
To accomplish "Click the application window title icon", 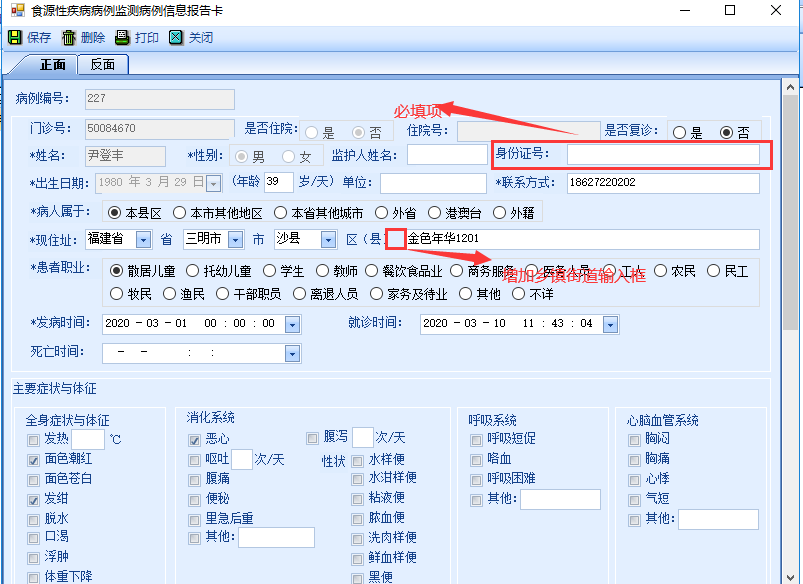I will coord(17,10).
